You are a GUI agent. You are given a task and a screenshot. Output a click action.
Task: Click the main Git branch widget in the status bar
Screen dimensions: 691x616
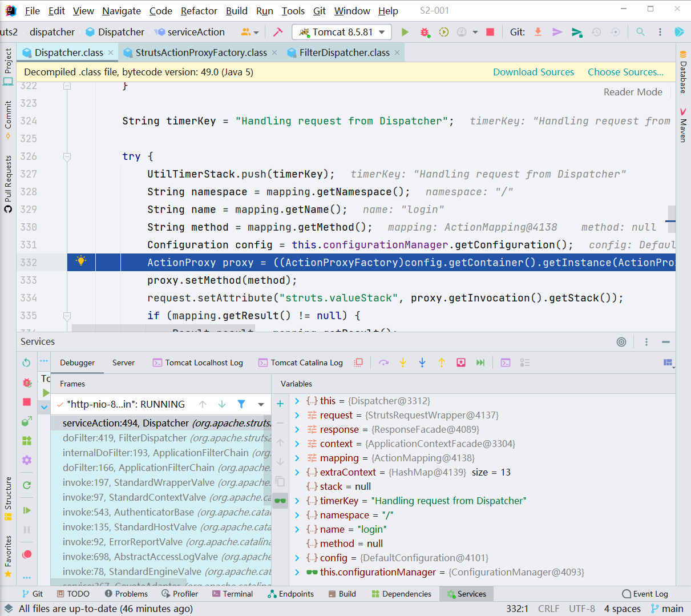[x=667, y=609]
